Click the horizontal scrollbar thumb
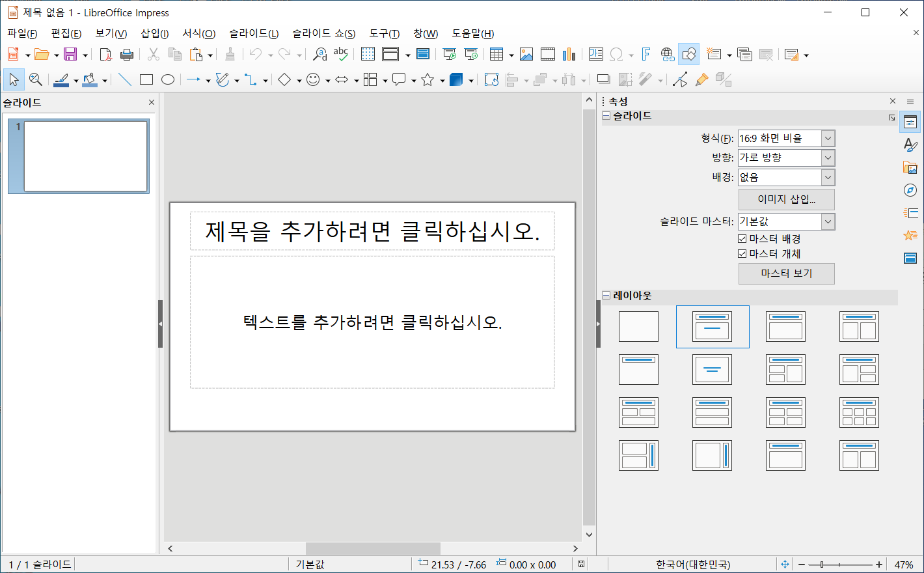Image resolution: width=924 pixels, height=573 pixels. coord(373,548)
